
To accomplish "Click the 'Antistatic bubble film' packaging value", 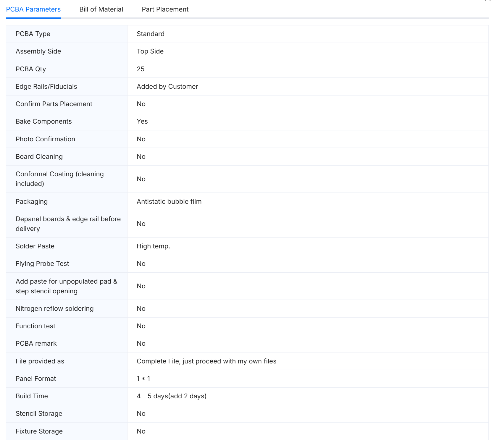I will (x=169, y=202).
